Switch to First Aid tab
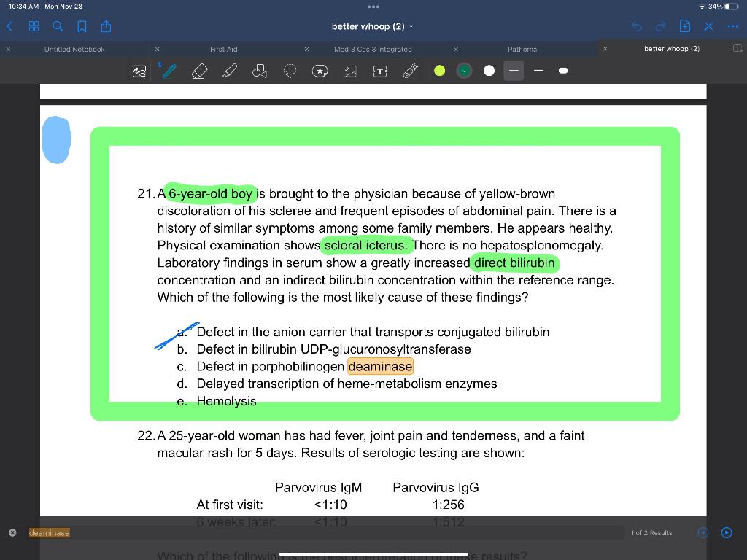Screen dimensions: 747x560 tap(223, 49)
